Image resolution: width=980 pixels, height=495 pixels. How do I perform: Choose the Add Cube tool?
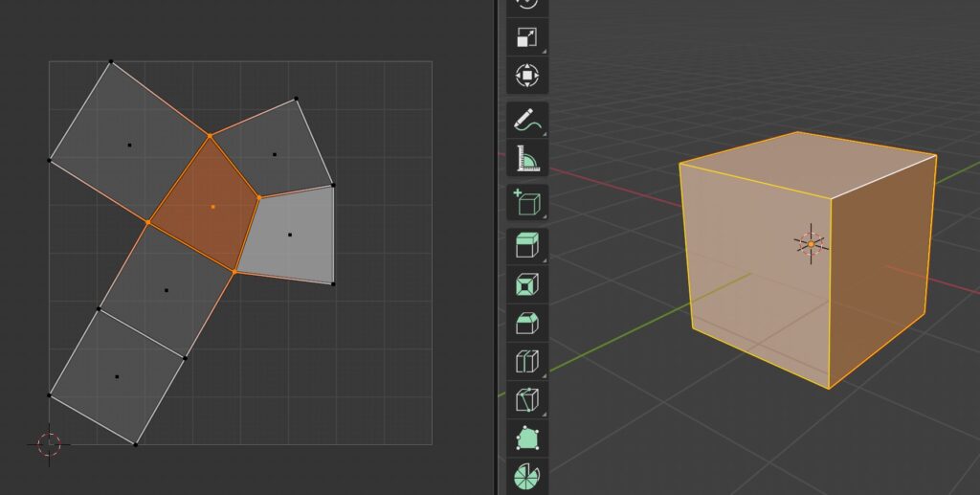526,202
